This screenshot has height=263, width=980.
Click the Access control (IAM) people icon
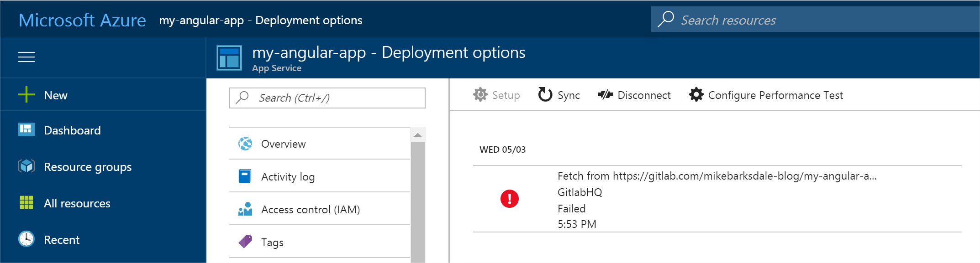coord(245,209)
